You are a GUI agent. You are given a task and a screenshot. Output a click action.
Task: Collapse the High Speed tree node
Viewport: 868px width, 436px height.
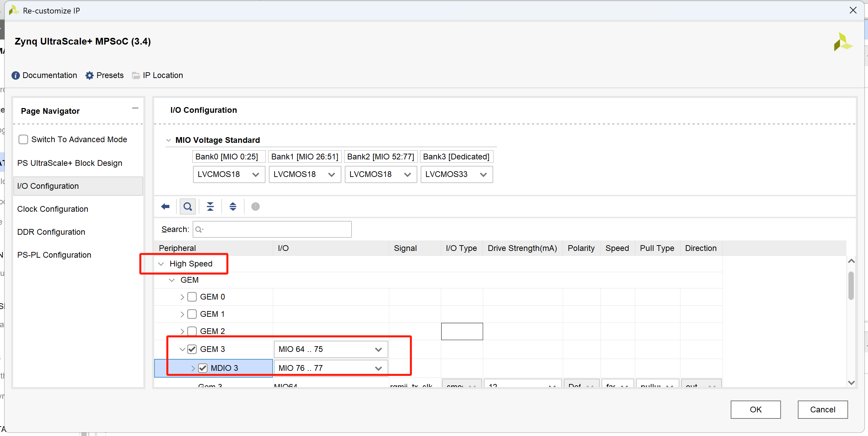pos(161,264)
